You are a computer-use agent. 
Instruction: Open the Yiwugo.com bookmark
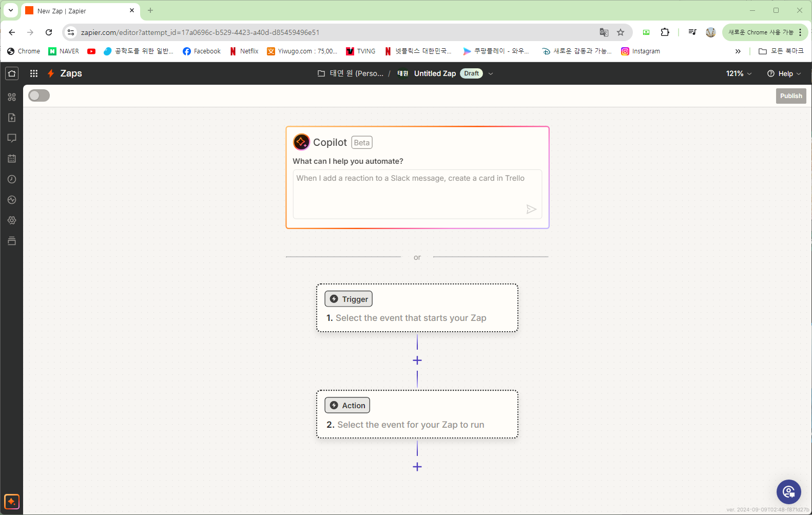click(x=302, y=51)
